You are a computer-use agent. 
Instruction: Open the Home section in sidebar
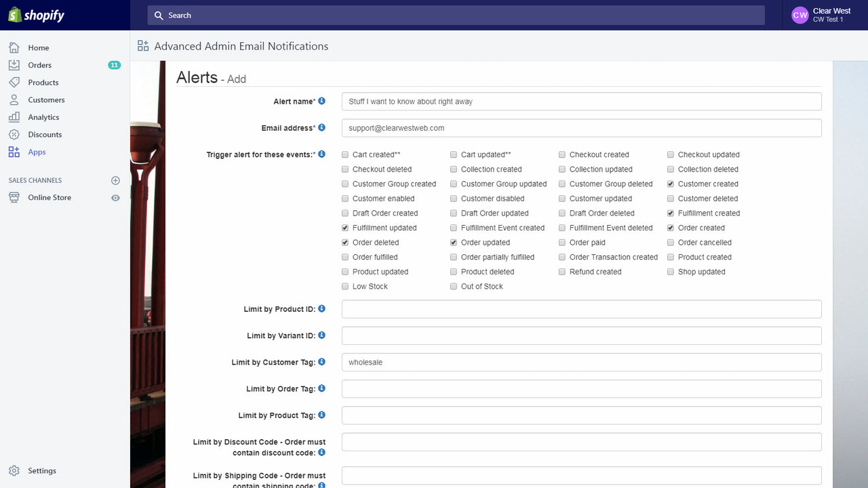[x=15, y=47]
